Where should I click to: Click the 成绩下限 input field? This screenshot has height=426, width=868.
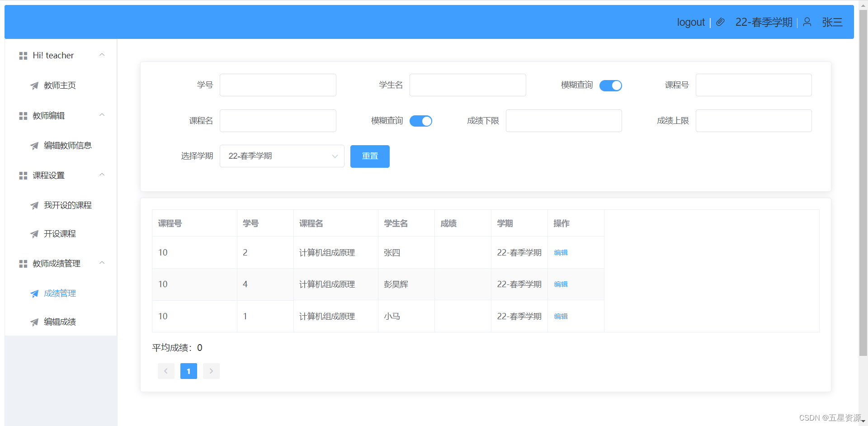pyautogui.click(x=564, y=121)
